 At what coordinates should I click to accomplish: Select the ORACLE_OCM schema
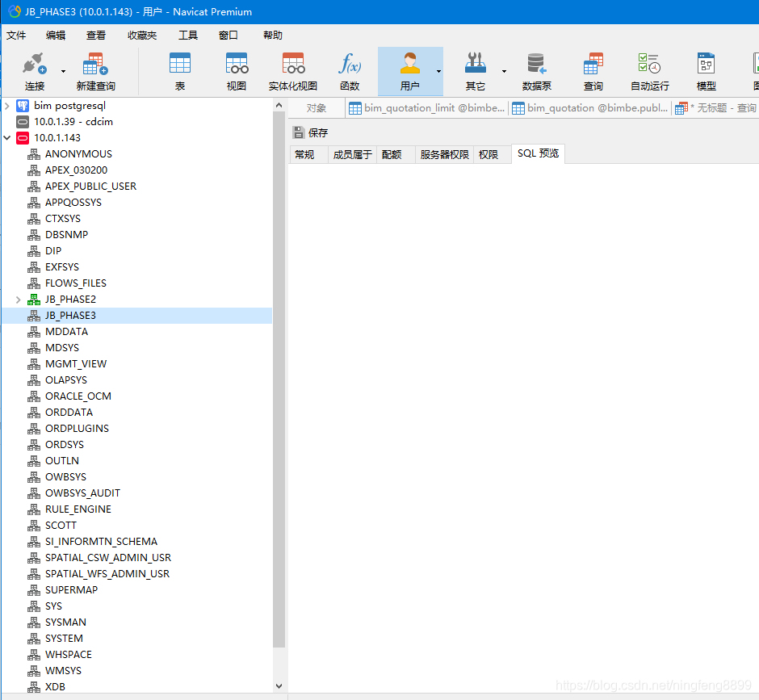tap(78, 396)
